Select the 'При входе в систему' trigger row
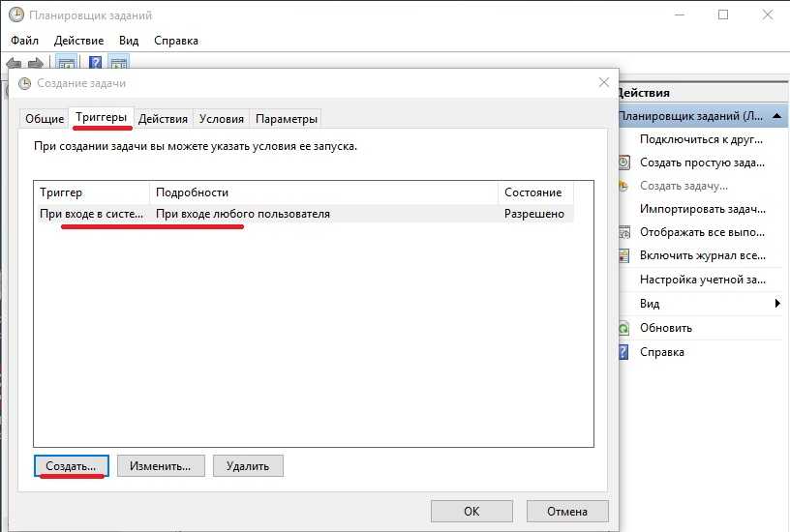 click(x=91, y=214)
